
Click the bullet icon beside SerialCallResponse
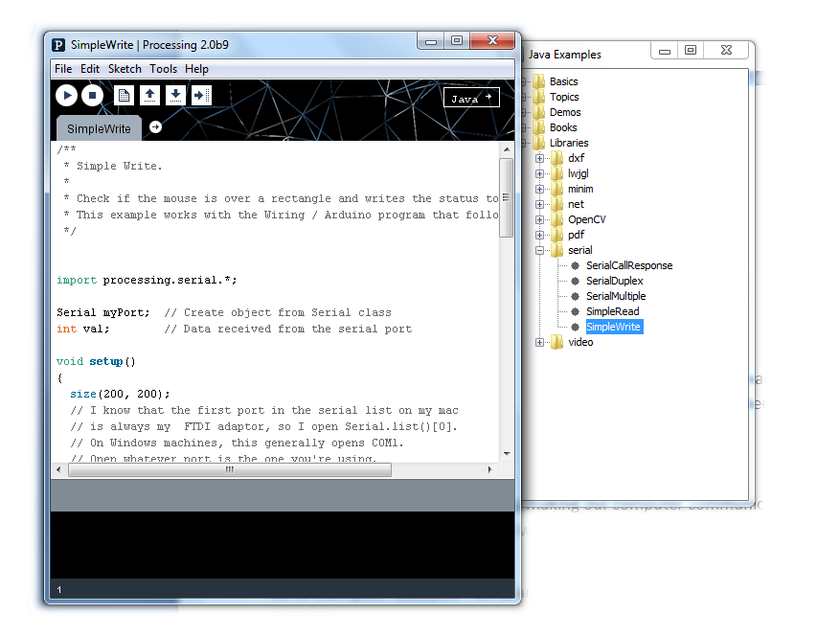click(576, 265)
